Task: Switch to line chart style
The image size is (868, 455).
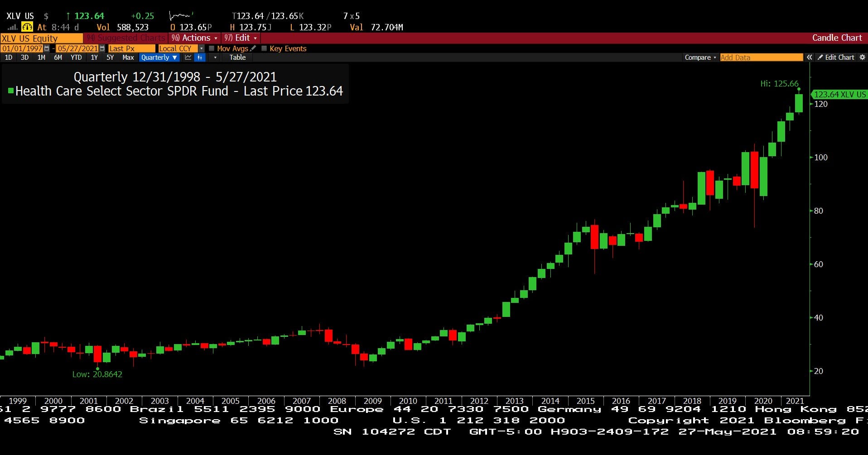Action: coord(188,57)
